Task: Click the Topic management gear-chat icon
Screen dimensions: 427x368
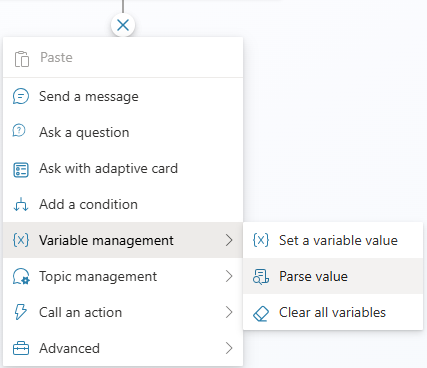Action: [21, 276]
